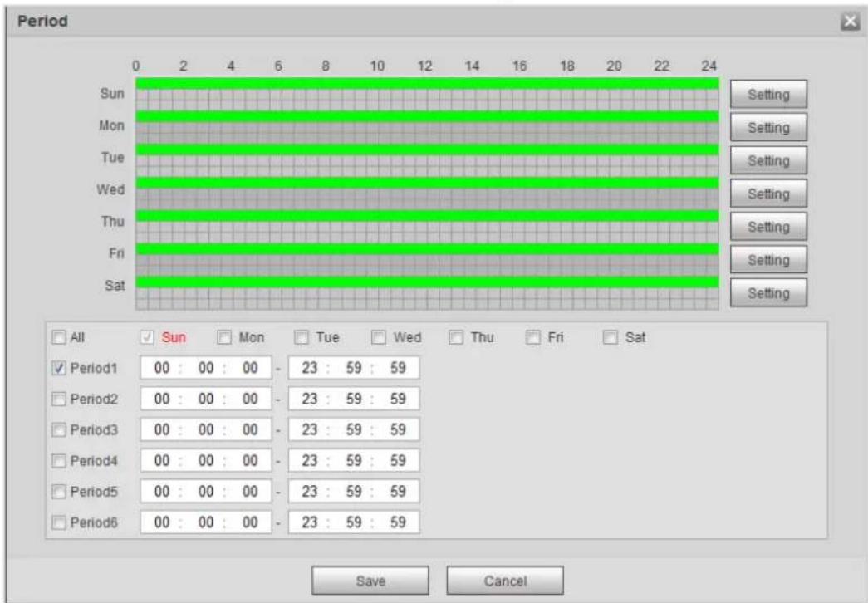
Task: Click Period5 start hour field
Action: pyautogui.click(x=162, y=492)
